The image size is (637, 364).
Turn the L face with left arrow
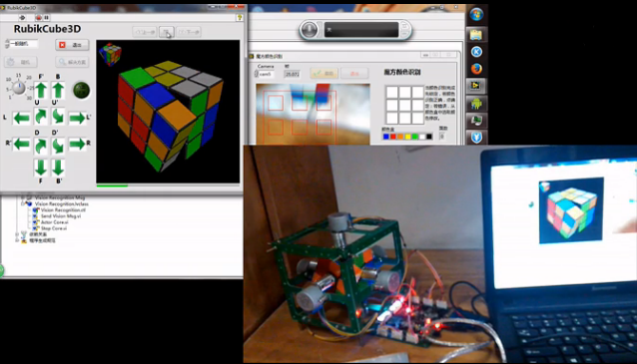tap(21, 118)
